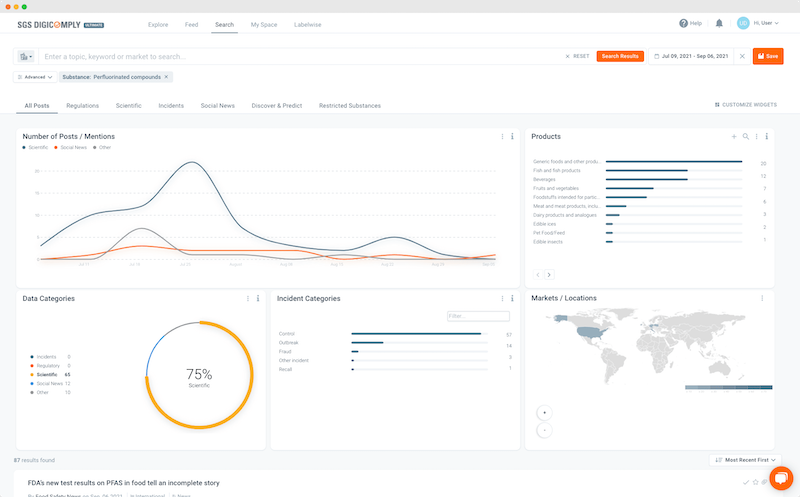Open Markets / Locations widget options menu
This screenshot has height=497, width=800.
pos(762,298)
